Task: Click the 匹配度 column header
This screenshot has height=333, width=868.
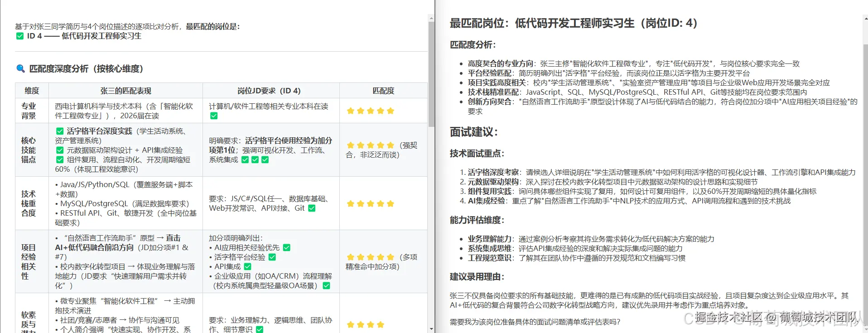Action: point(383,91)
